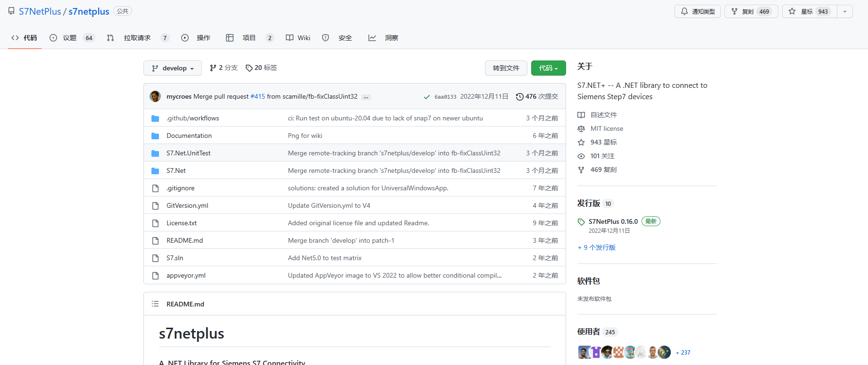View the 476 次提交 commit history
This screenshot has width=868, height=365.
(x=537, y=96)
